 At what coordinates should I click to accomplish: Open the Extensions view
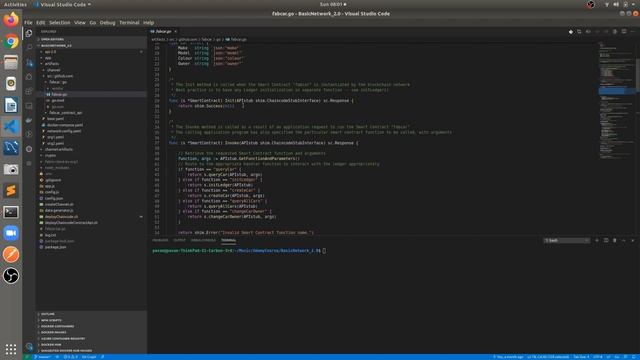[29, 91]
